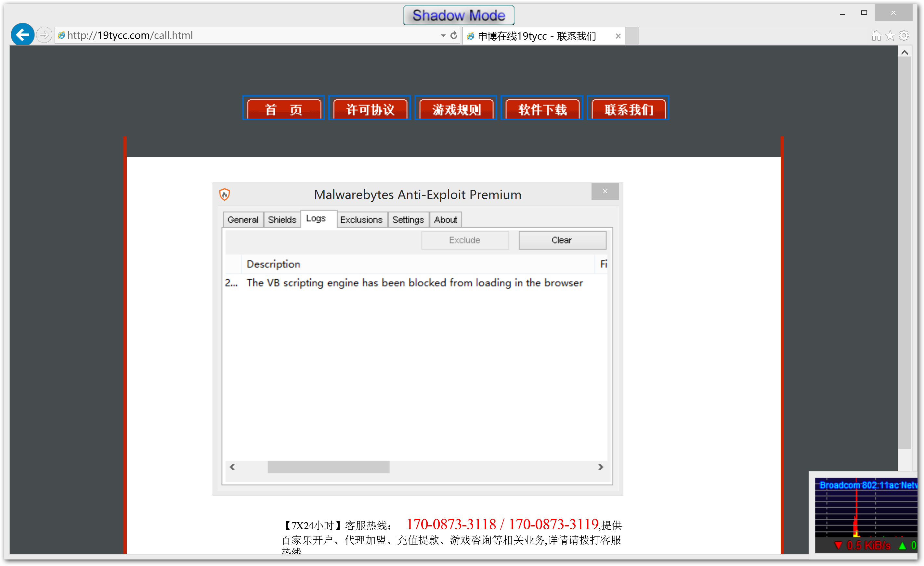The width and height of the screenshot is (924, 566).
Task: Open the 游戏规则 navigation button
Action: tap(456, 108)
